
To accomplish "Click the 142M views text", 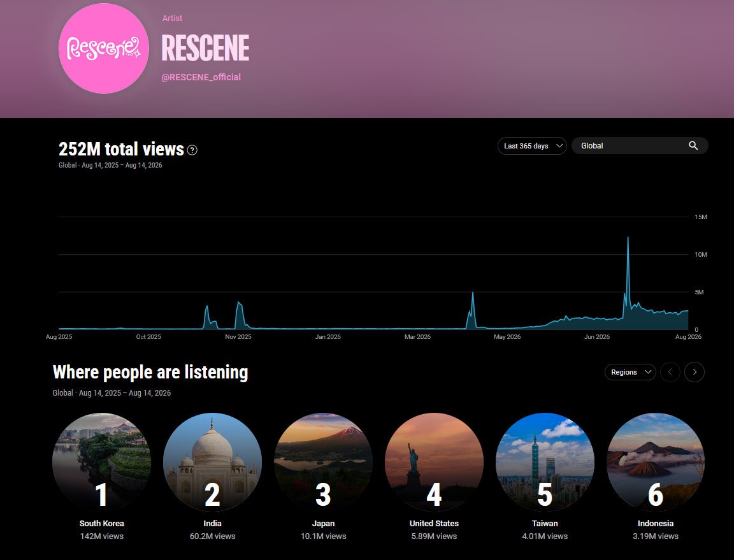I will tap(101, 536).
